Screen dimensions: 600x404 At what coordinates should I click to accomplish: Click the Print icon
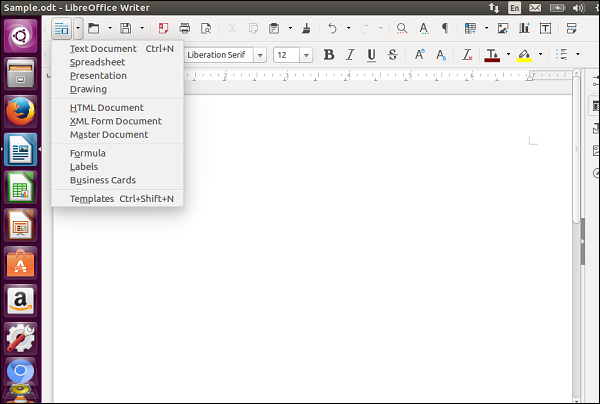pyautogui.click(x=185, y=28)
